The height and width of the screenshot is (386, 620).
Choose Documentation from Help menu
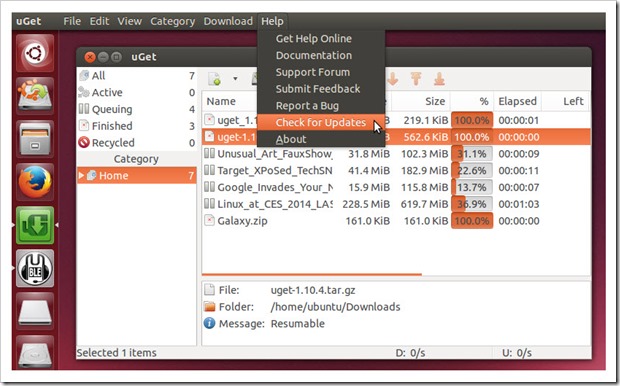click(x=321, y=55)
